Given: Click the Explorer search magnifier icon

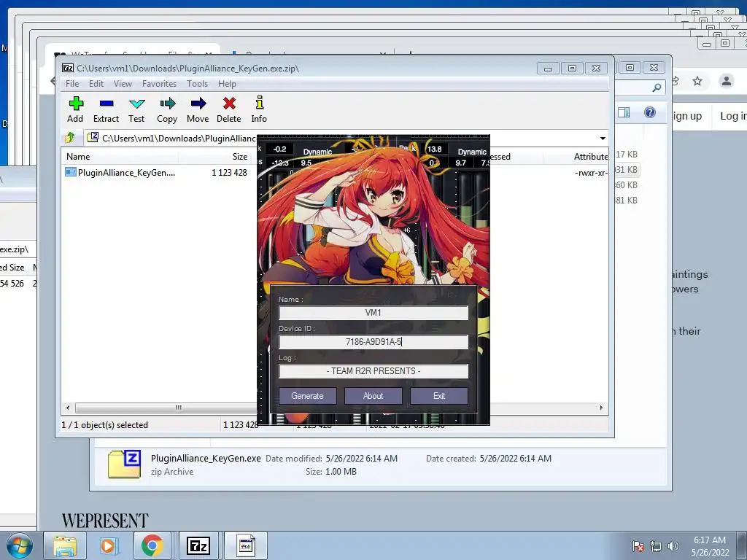Looking at the screenshot, I should (x=657, y=87).
